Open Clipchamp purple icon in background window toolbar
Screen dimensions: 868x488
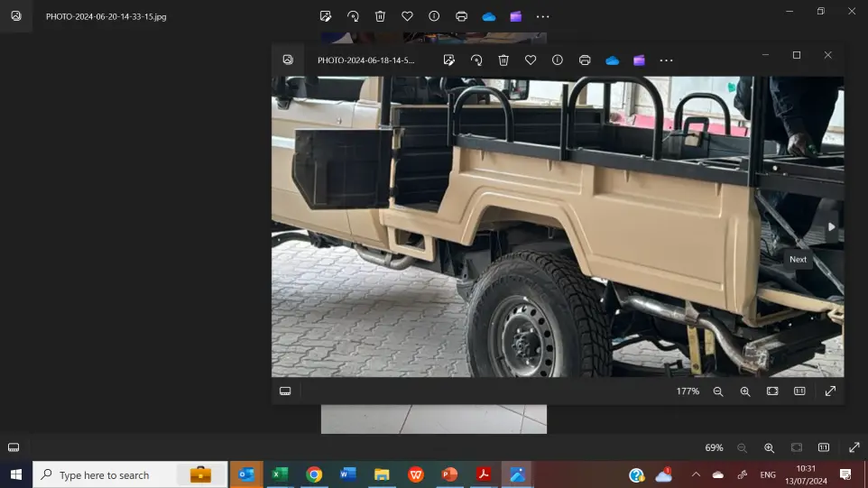click(x=515, y=16)
